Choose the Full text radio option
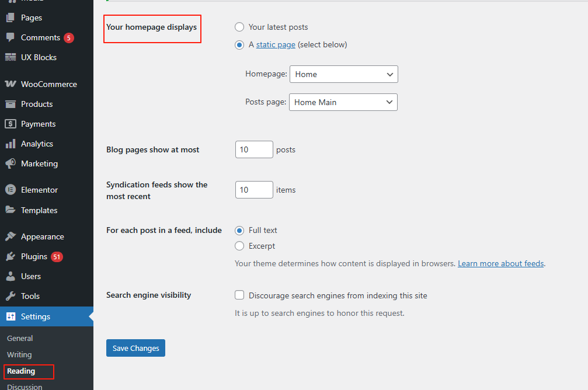Screen dimensions: 588x390 (239, 230)
